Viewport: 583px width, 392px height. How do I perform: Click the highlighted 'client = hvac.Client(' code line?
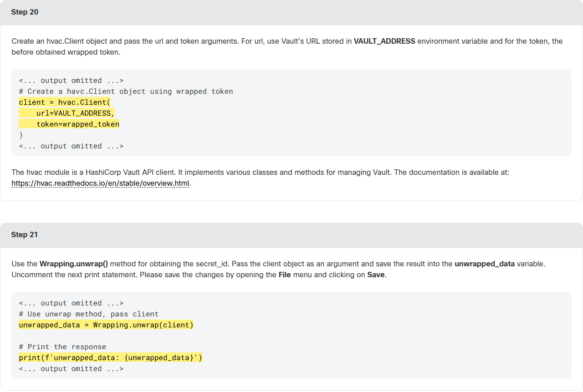pyautogui.click(x=65, y=102)
